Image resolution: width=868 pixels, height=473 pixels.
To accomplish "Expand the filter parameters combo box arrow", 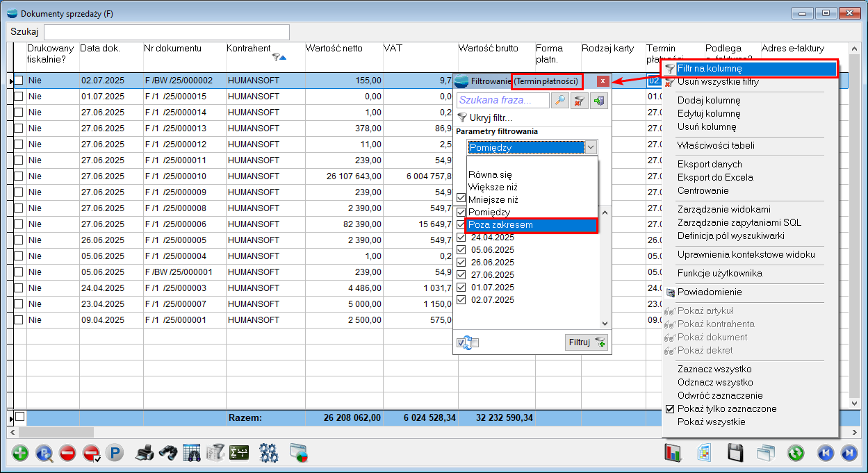I will tap(591, 147).
